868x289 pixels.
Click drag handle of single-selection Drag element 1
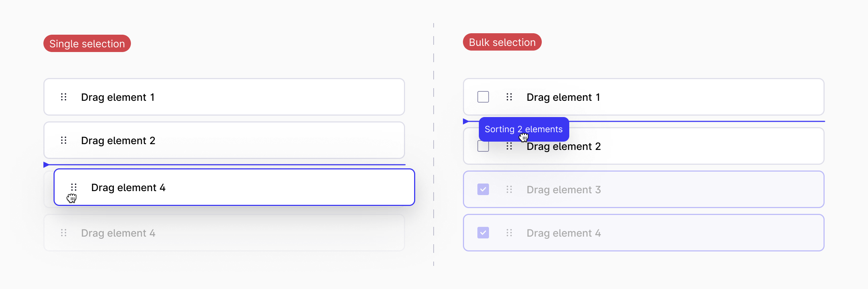64,97
